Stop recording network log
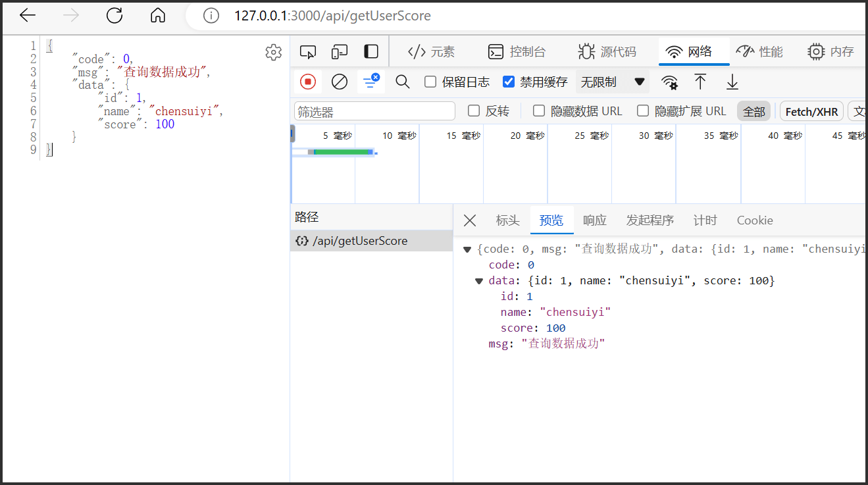Image resolution: width=868 pixels, height=485 pixels. pos(308,82)
